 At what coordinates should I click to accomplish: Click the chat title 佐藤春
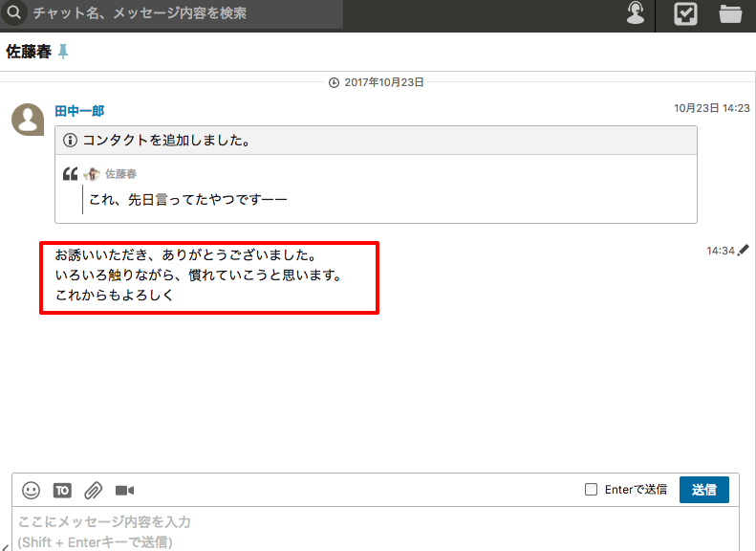29,51
